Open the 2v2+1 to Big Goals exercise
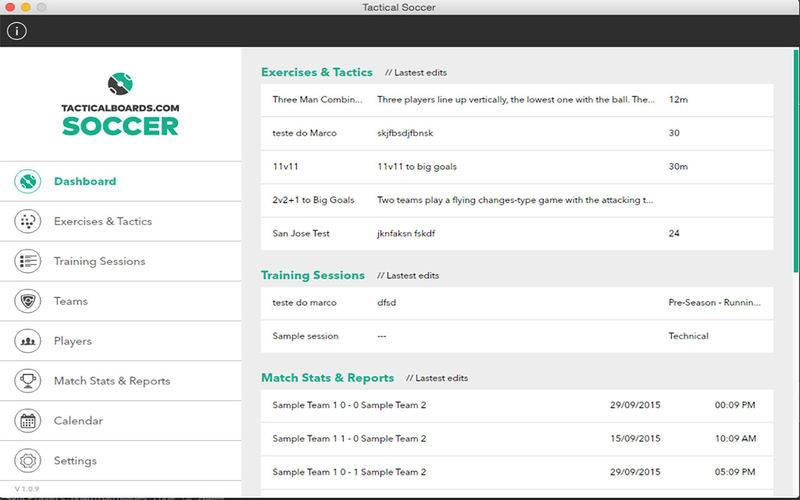This screenshot has height=500, width=800. (x=516, y=200)
